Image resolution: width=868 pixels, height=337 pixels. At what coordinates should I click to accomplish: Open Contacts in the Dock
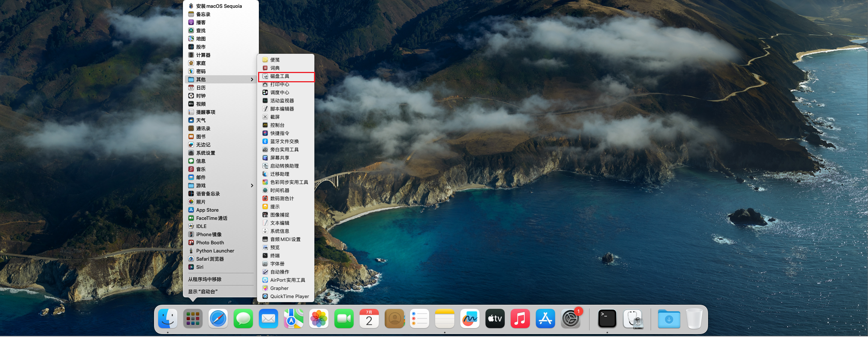(x=394, y=318)
